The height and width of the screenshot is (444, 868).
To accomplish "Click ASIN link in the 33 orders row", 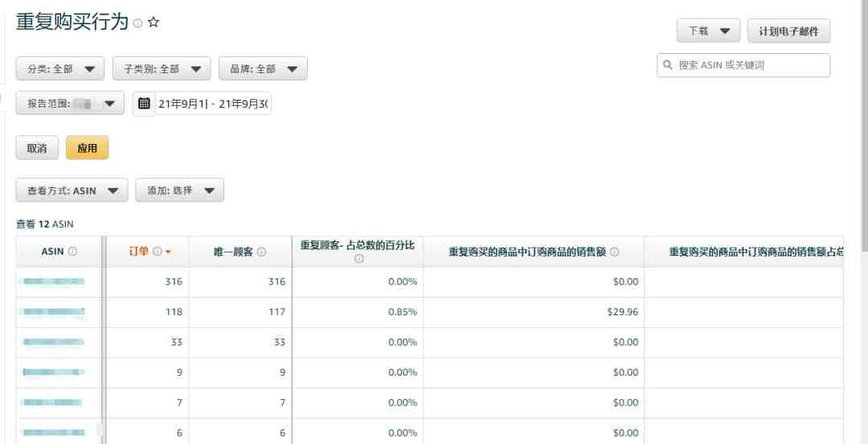I will (52, 342).
